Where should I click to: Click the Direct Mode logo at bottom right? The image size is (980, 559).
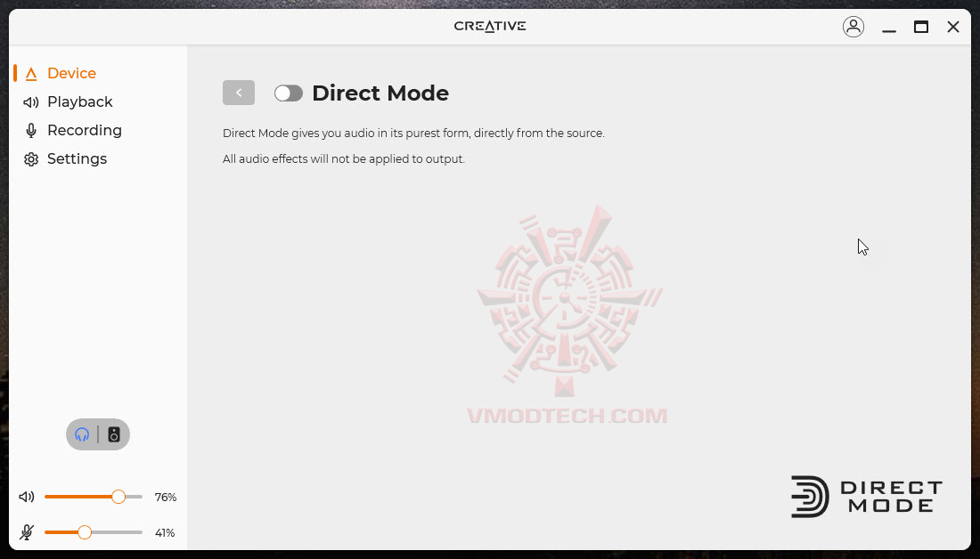click(x=867, y=498)
